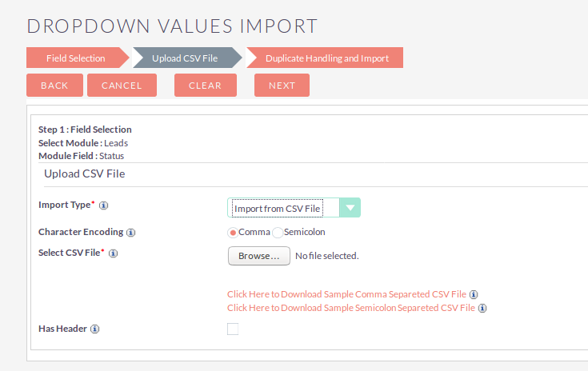
Task: Enable the Has Header checkbox
Action: pos(233,329)
